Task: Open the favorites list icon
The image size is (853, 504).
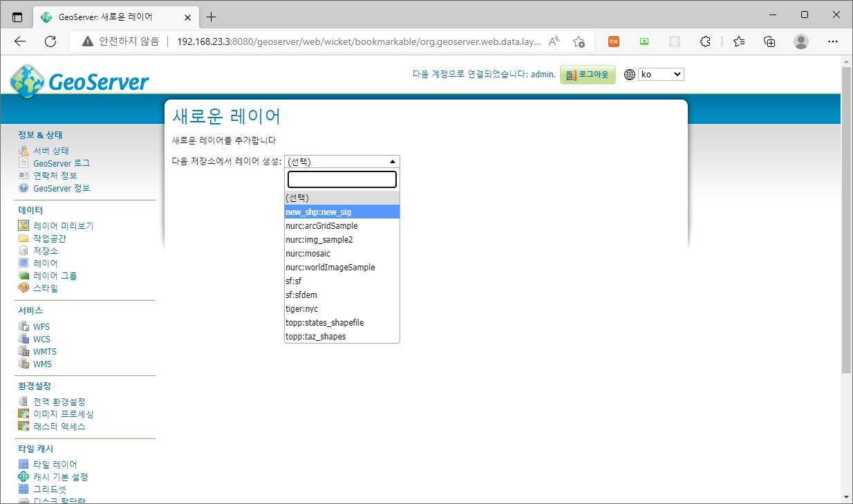Action: [x=739, y=41]
